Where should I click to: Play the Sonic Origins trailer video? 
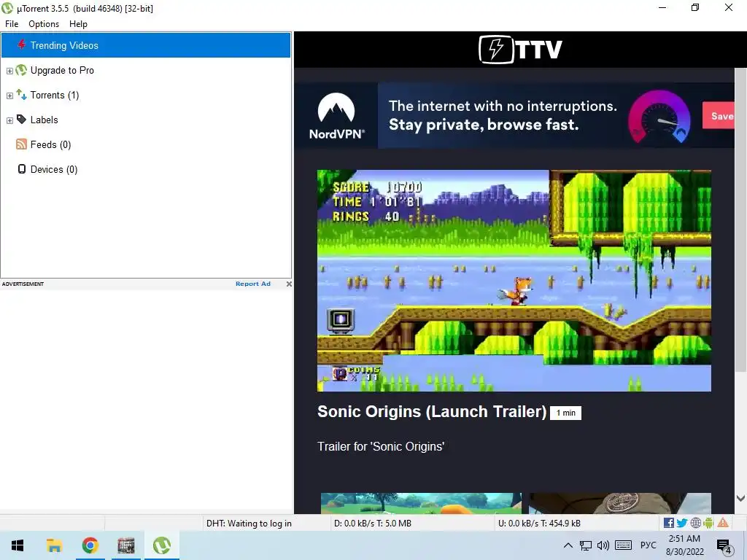(514, 281)
